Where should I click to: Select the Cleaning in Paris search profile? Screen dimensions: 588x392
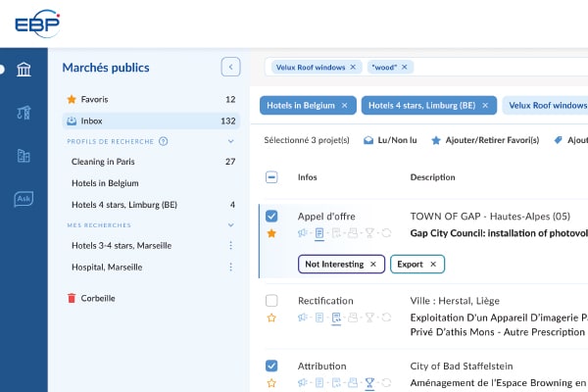point(103,162)
